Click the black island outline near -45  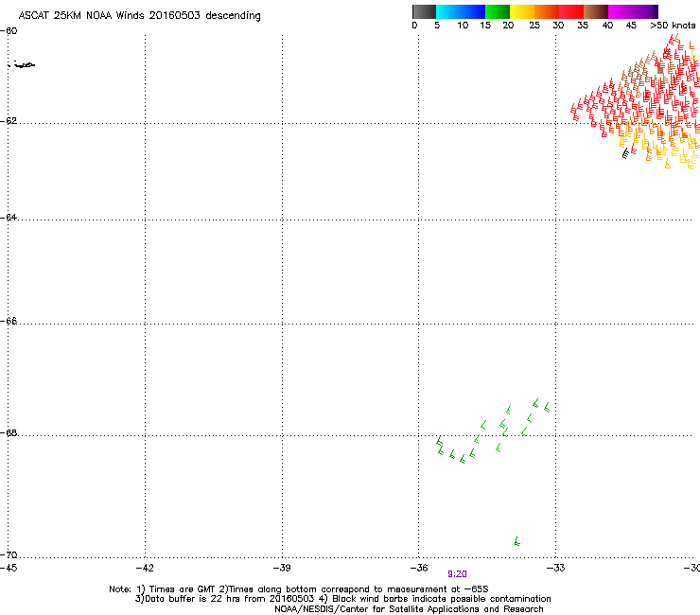[22, 64]
